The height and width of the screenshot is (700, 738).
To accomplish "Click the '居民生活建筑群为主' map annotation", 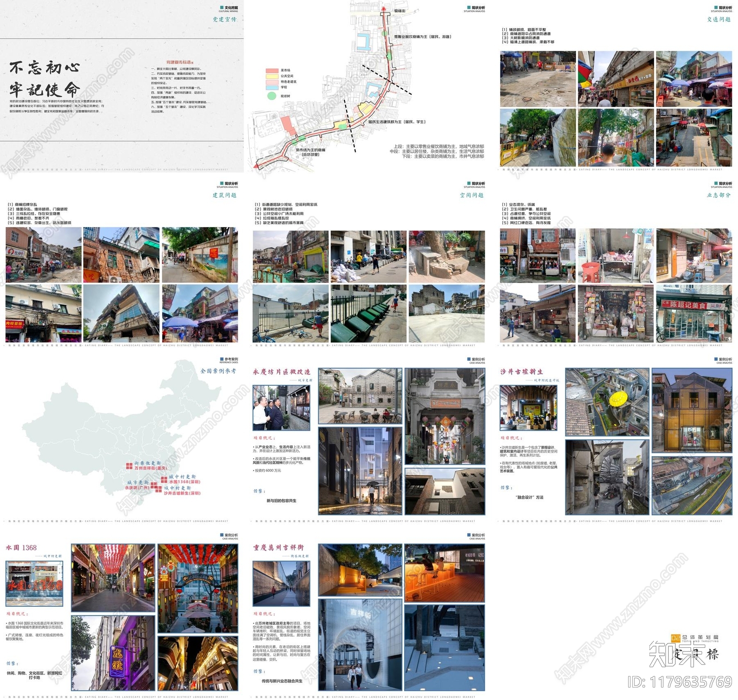I will click(x=397, y=122).
